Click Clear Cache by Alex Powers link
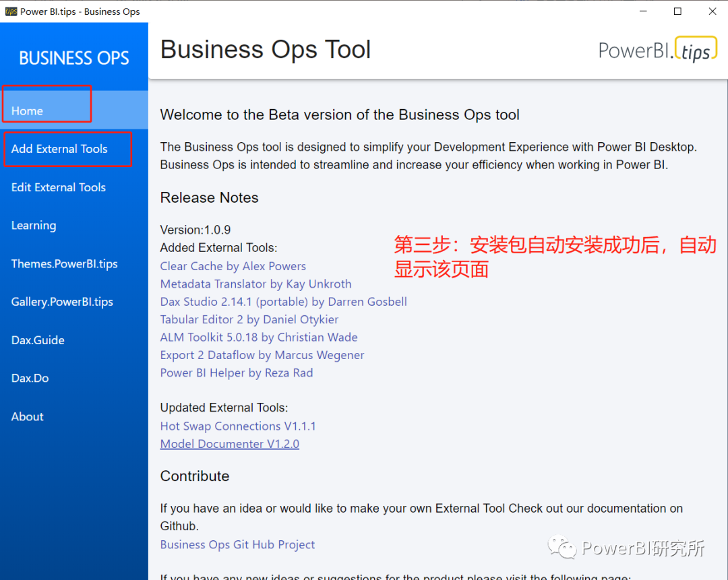 (x=233, y=266)
